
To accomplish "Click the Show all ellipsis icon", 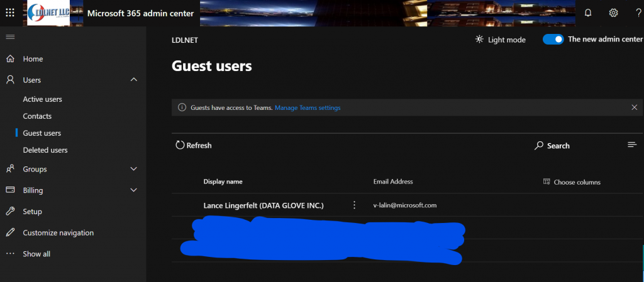I will point(11,254).
